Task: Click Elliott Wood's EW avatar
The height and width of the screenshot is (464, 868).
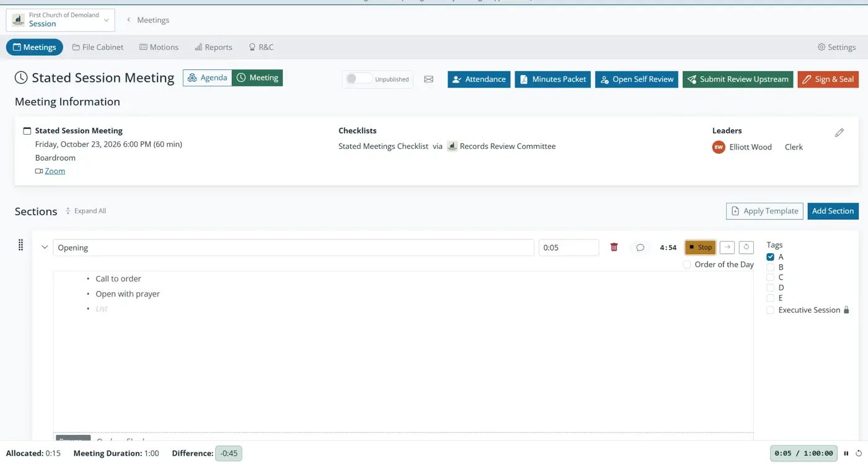Action: pyautogui.click(x=719, y=147)
